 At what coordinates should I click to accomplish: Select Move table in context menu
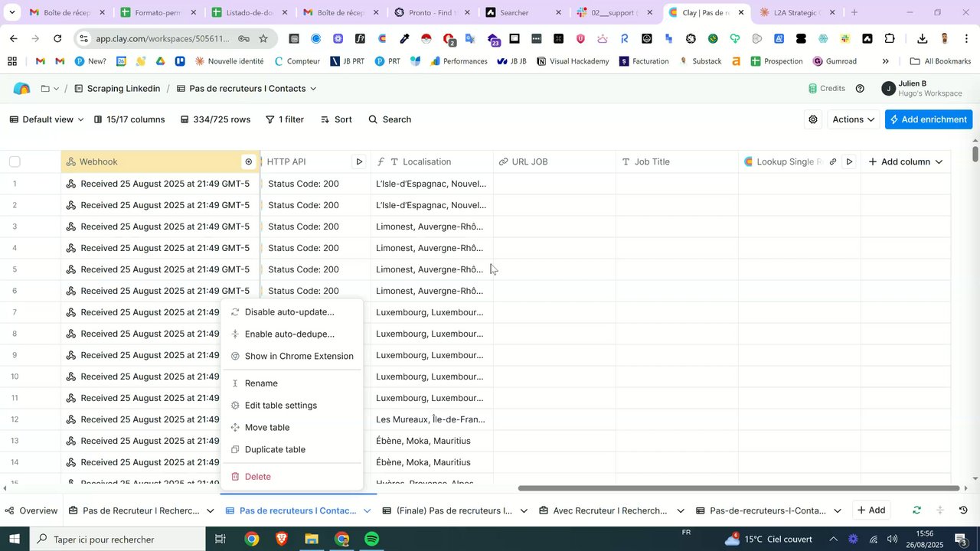292,428
